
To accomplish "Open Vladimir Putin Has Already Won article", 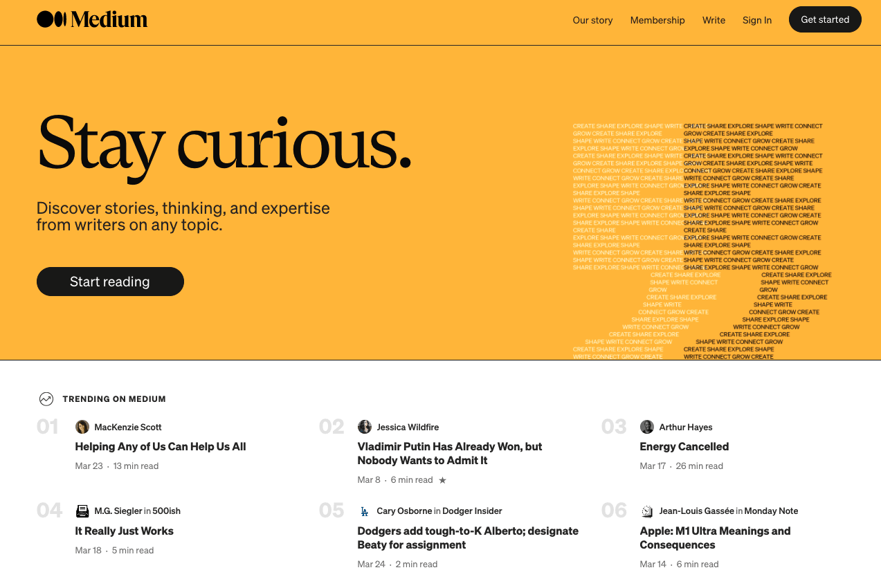I will point(450,454).
